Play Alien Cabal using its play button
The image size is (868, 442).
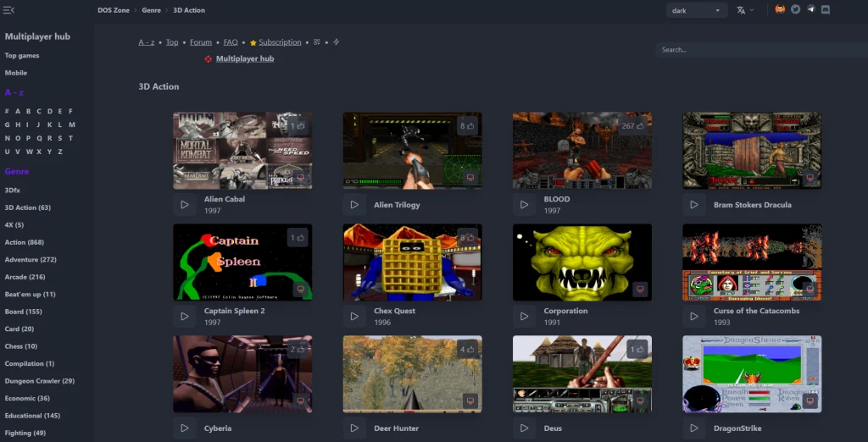click(185, 205)
